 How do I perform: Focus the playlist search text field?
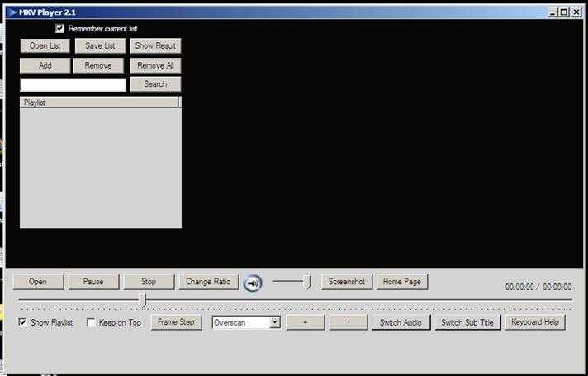73,85
